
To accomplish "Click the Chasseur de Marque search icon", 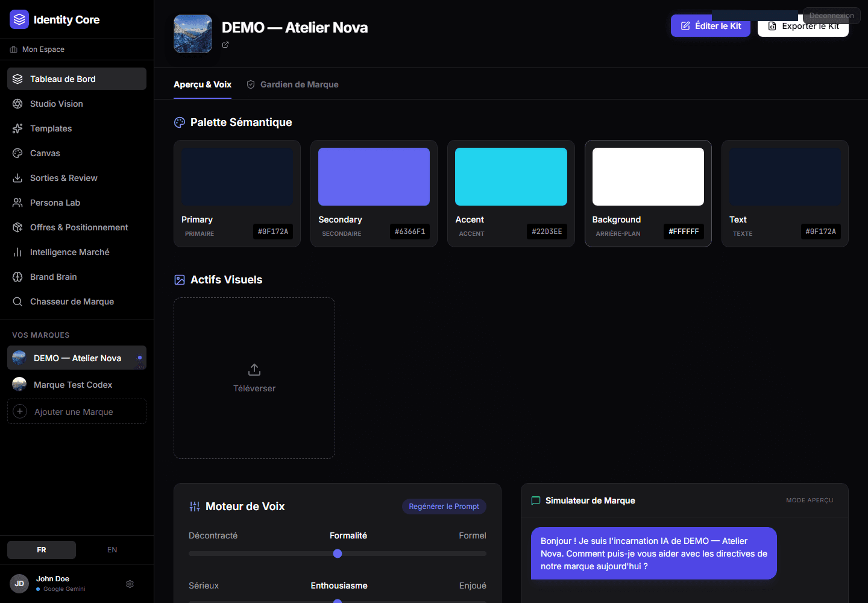I will pos(17,301).
